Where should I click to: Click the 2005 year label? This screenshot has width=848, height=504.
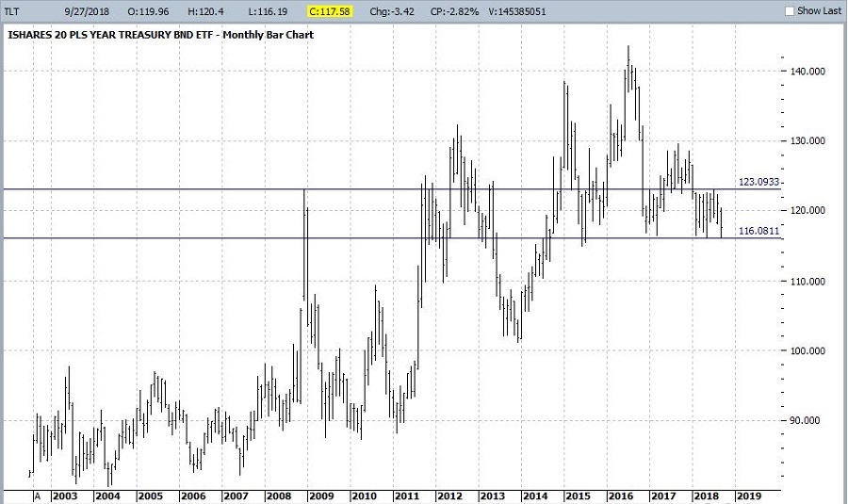[151, 496]
